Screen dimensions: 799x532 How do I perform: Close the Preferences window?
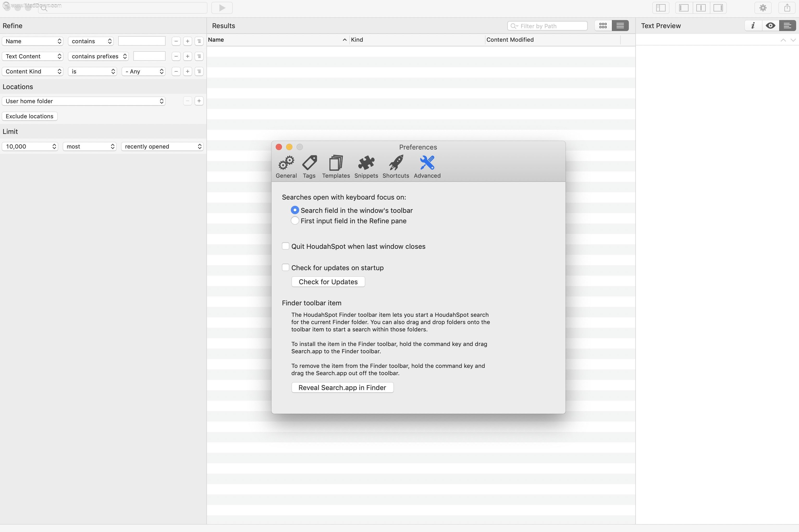click(279, 147)
